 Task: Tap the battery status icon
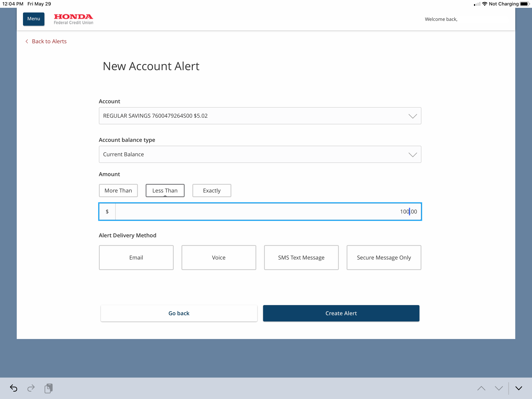525,4
